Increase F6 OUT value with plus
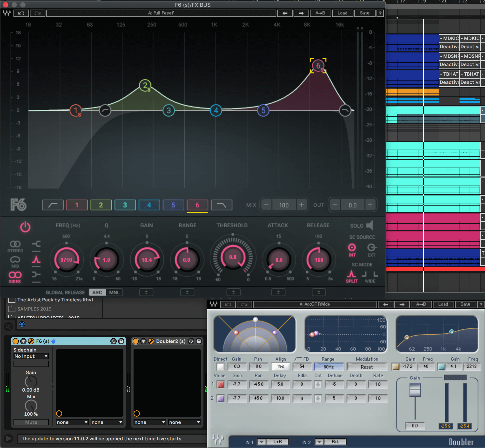This screenshot has height=448, width=485. tap(370, 205)
